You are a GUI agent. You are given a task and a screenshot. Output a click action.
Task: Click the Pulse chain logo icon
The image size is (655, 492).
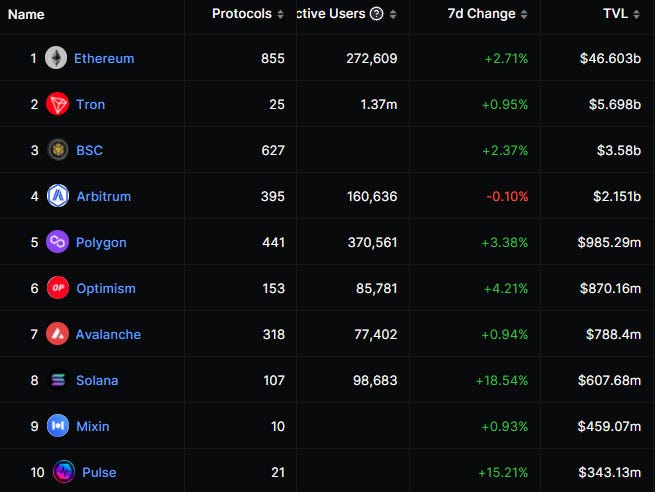(64, 472)
